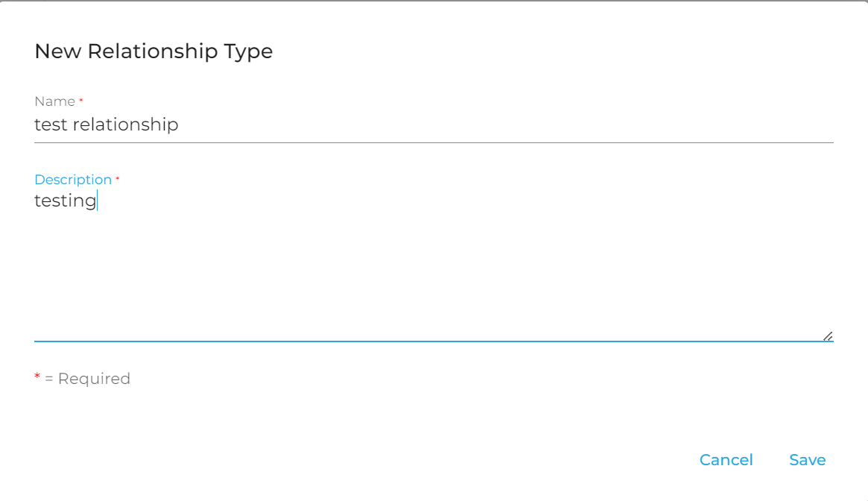Click the 'testing' text in Description
Screen dimensions: 868x501
pyautogui.click(x=66, y=201)
